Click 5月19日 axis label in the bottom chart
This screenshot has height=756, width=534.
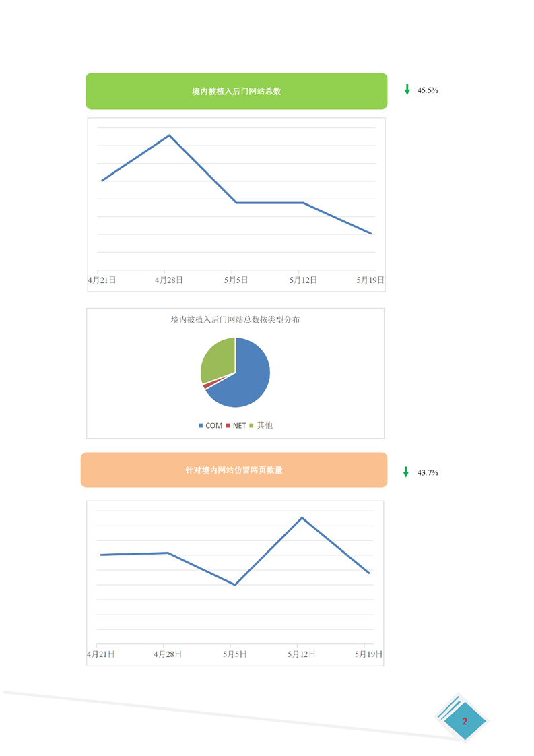(x=369, y=654)
